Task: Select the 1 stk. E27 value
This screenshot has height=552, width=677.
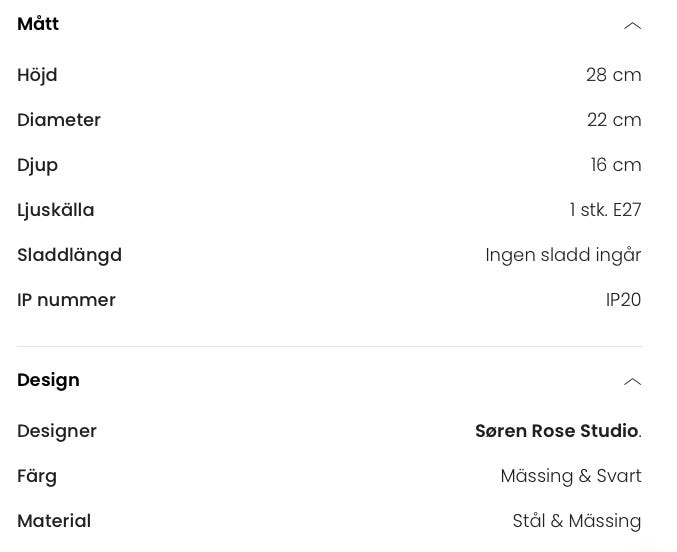Action: (x=605, y=210)
